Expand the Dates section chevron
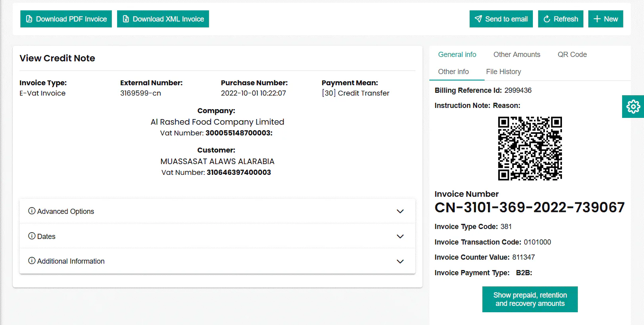 coord(400,237)
